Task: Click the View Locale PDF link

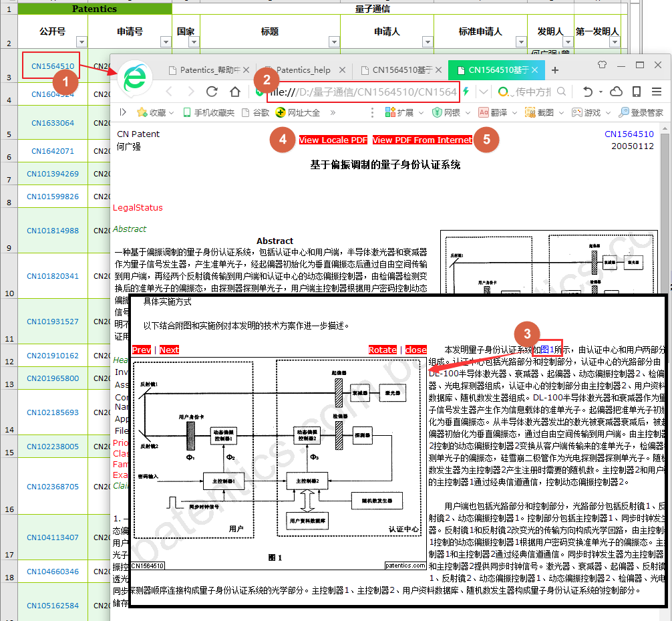Action: (333, 140)
